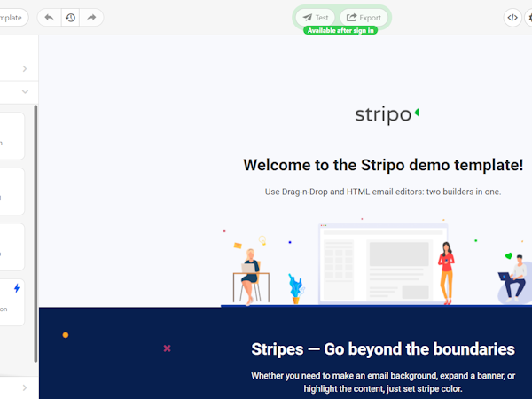The image size is (532, 399).
Task: Select the "Whether you need to make an email background" paragraph
Action: (x=383, y=382)
